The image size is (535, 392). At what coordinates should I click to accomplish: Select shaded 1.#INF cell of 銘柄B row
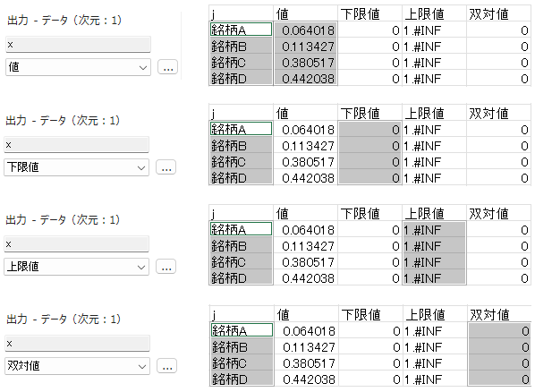point(434,246)
